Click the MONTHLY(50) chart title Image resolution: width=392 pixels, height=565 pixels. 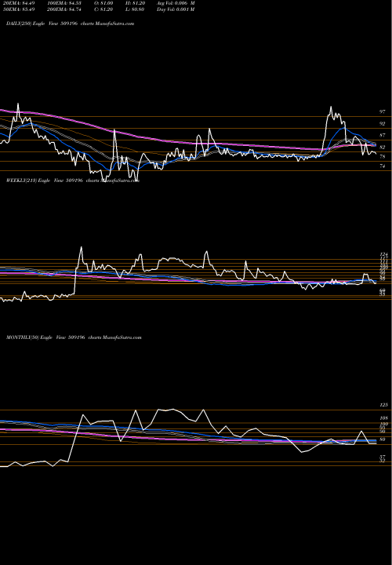tap(74, 337)
